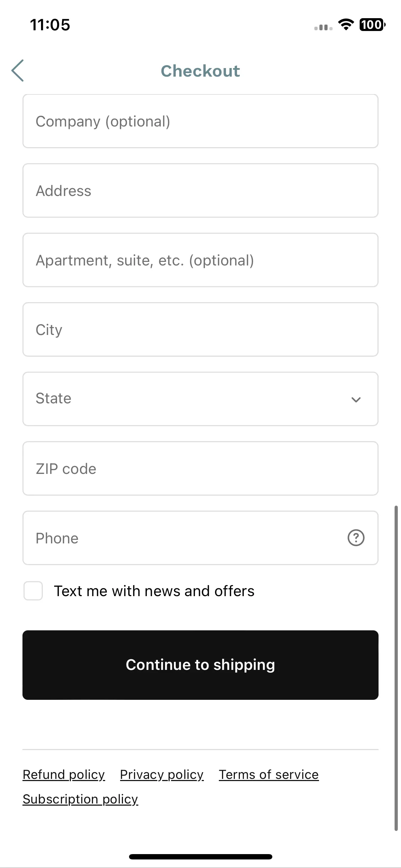Image resolution: width=401 pixels, height=868 pixels.
Task: Select the Address input field
Action: 200,191
